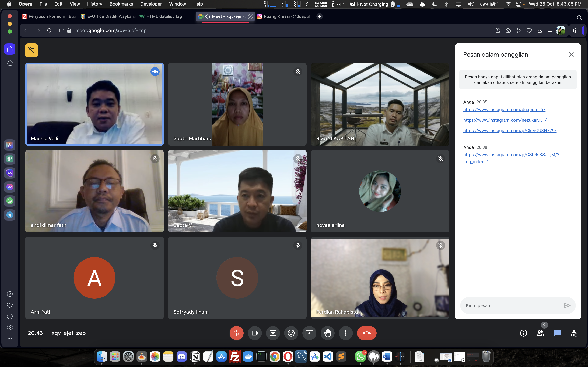Click the send message arrow
This screenshot has height=367, width=588.
(567, 305)
